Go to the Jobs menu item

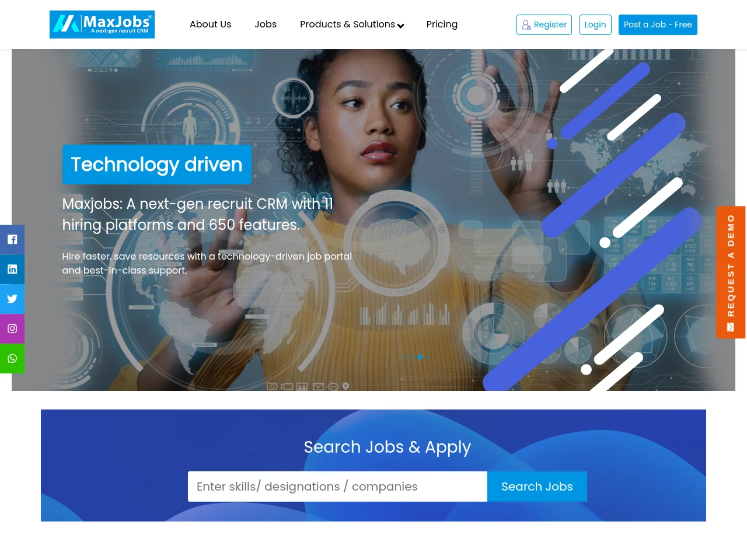click(266, 24)
